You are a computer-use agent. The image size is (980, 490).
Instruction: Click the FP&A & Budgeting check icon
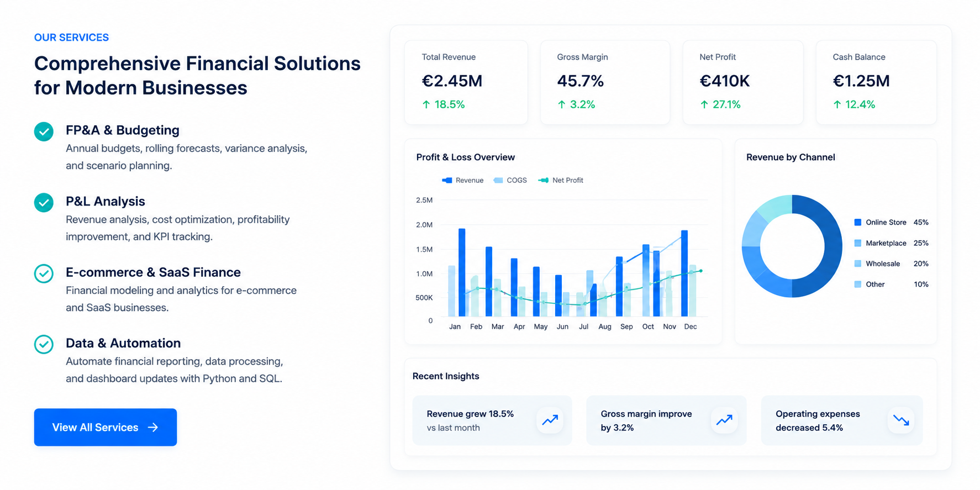(x=44, y=131)
